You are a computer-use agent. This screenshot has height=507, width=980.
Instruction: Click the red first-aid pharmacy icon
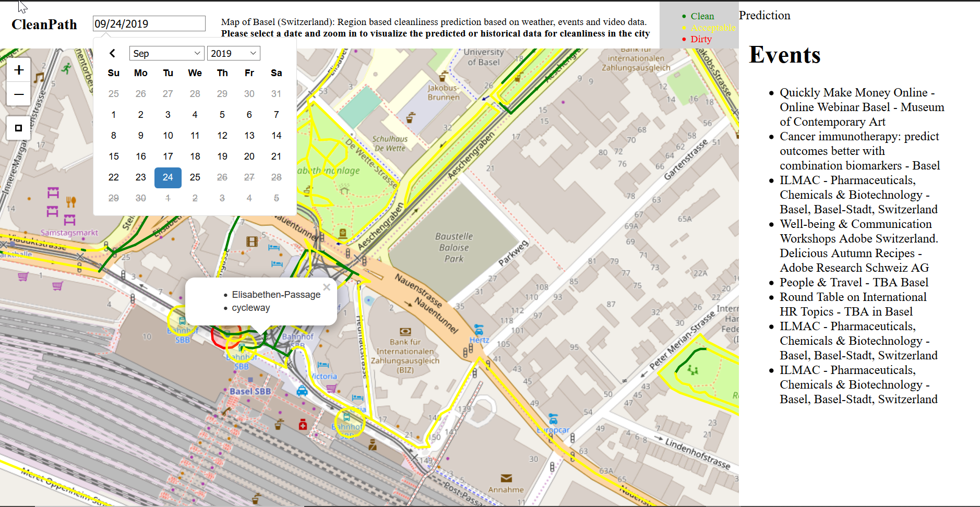tap(303, 425)
